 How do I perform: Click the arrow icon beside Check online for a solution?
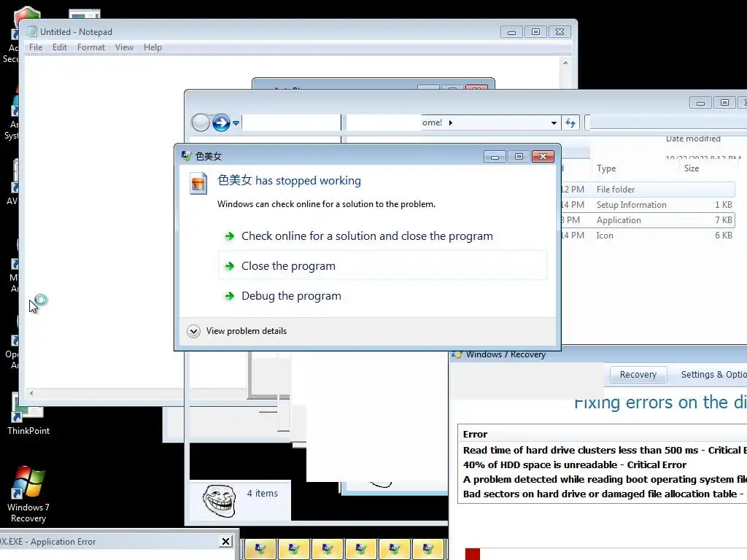pos(230,236)
